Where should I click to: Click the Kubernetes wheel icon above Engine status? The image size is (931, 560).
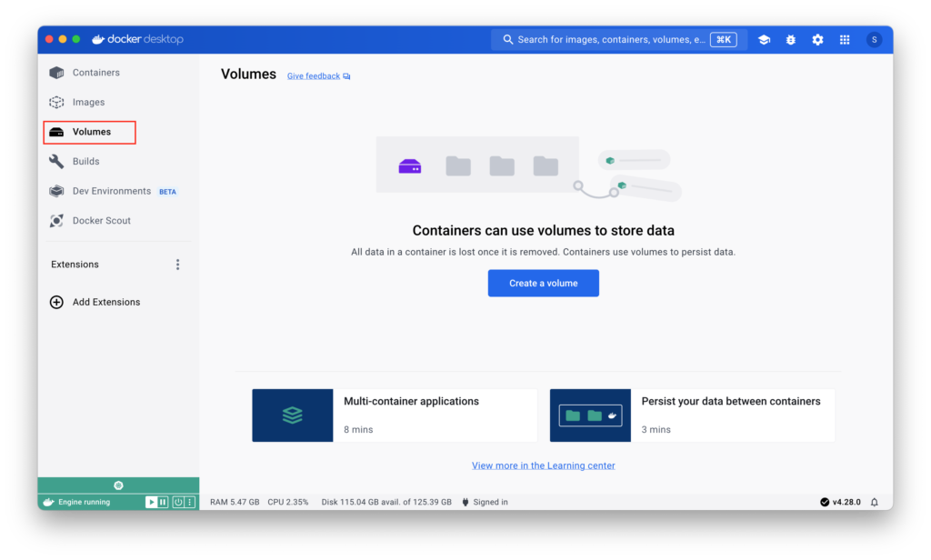[x=118, y=485]
